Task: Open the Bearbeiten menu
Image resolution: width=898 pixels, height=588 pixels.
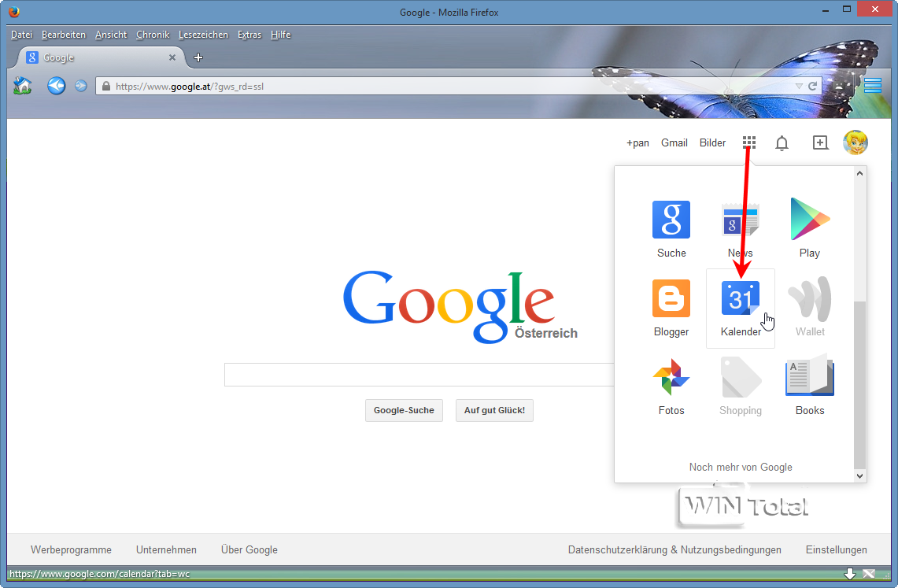Action: coord(64,35)
